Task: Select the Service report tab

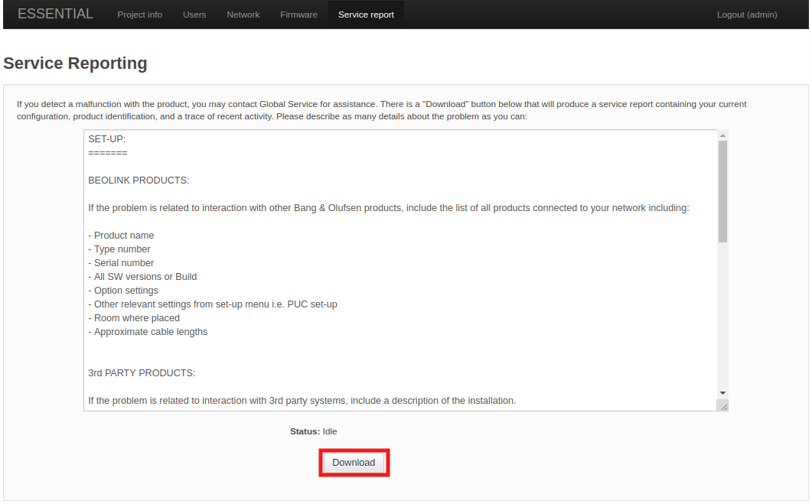Action: pyautogui.click(x=366, y=14)
